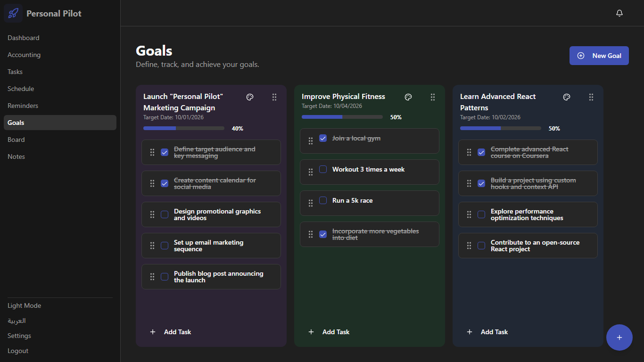The height and width of the screenshot is (362, 644).
Task: Click the floating plus button at bottom right
Action: coord(619,337)
